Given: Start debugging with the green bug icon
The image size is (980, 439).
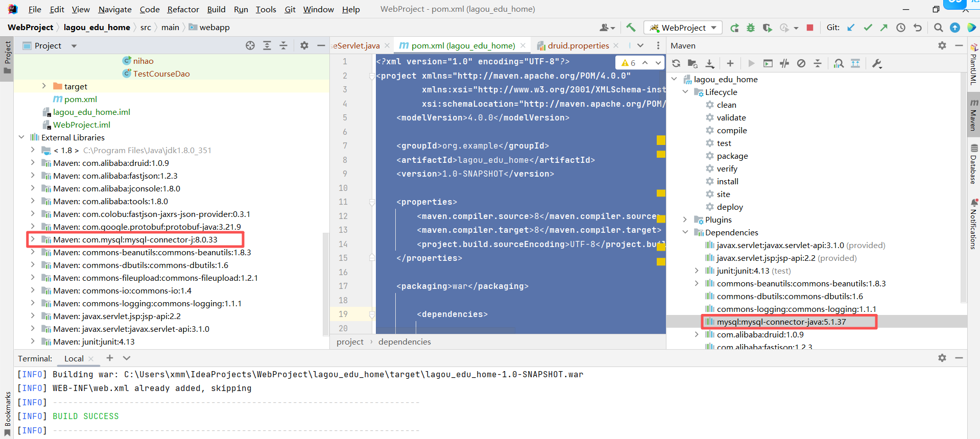Looking at the screenshot, I should click(751, 28).
